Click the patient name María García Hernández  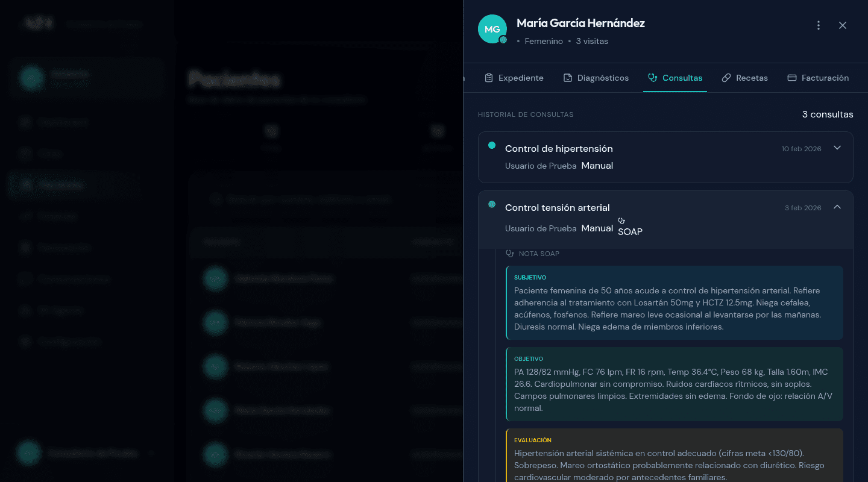[x=580, y=23]
